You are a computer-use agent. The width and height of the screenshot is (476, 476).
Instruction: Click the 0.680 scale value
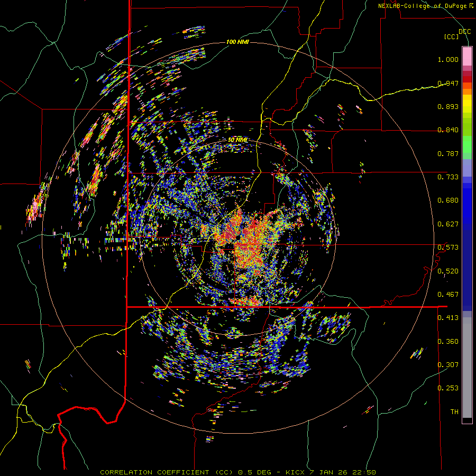tap(448, 200)
